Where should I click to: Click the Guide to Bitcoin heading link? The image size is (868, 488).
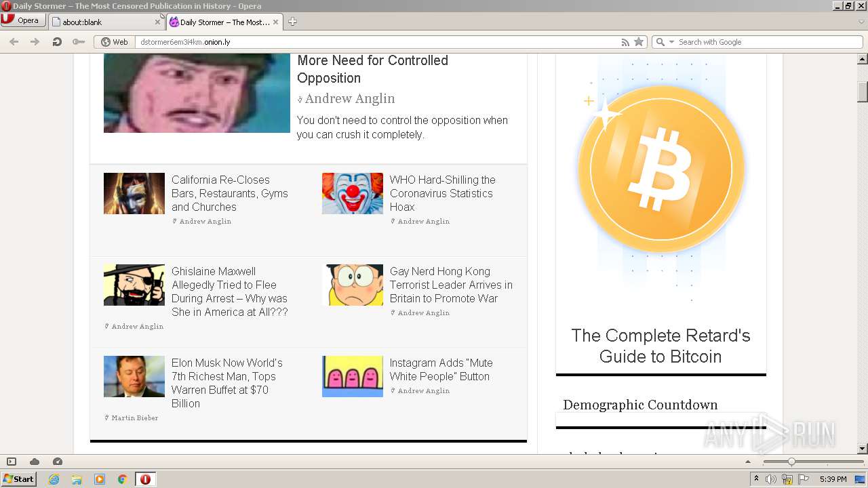pos(660,346)
